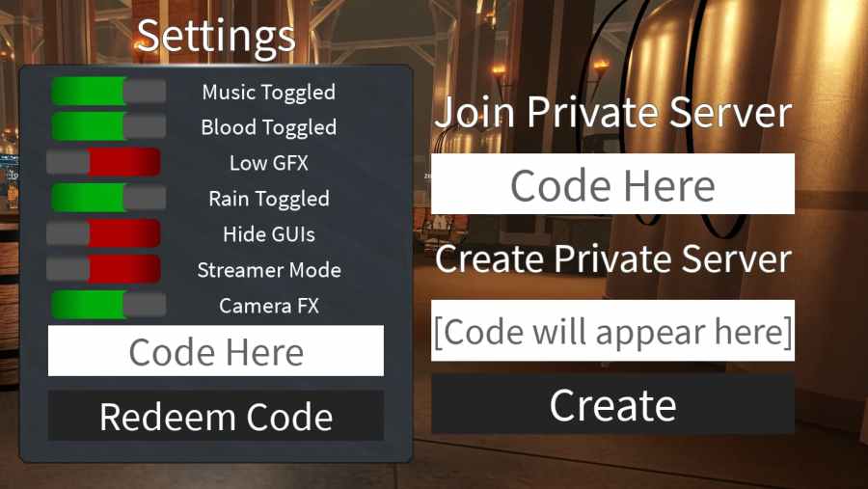Select the Join Private Server code field

coord(612,184)
